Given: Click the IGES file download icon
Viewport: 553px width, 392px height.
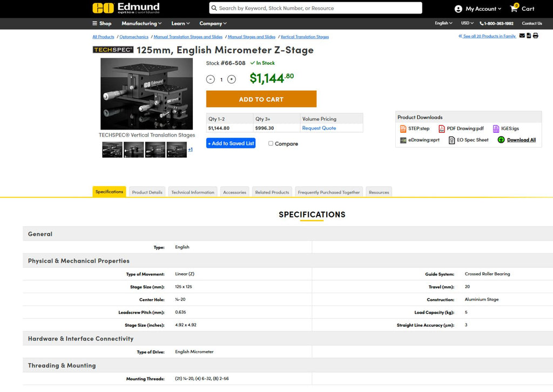Looking at the screenshot, I should coord(496,129).
